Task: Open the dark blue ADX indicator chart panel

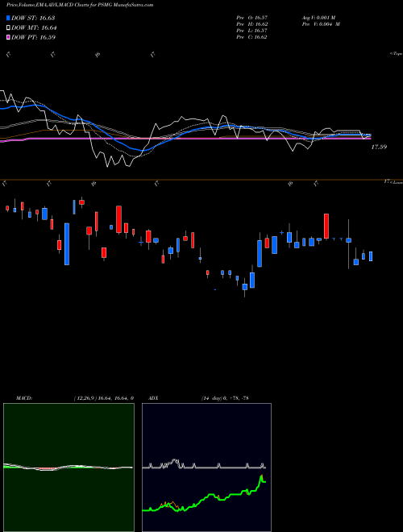Action: pyautogui.click(x=206, y=468)
